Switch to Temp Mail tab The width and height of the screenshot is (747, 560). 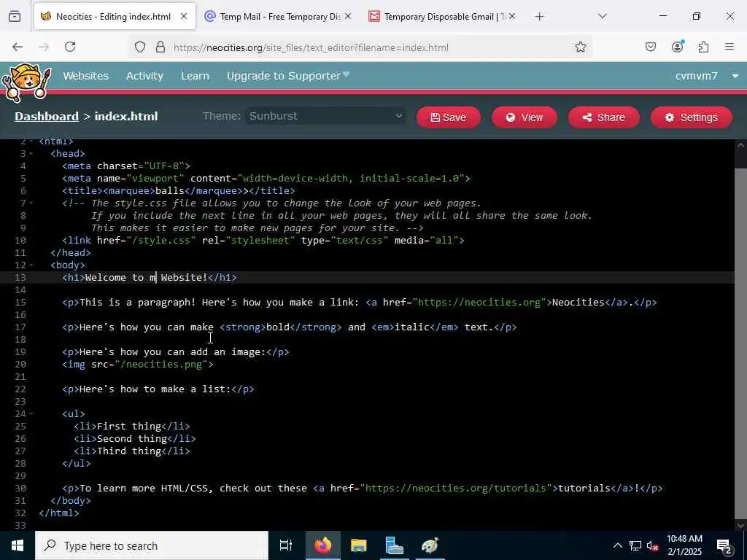pyautogui.click(x=279, y=17)
